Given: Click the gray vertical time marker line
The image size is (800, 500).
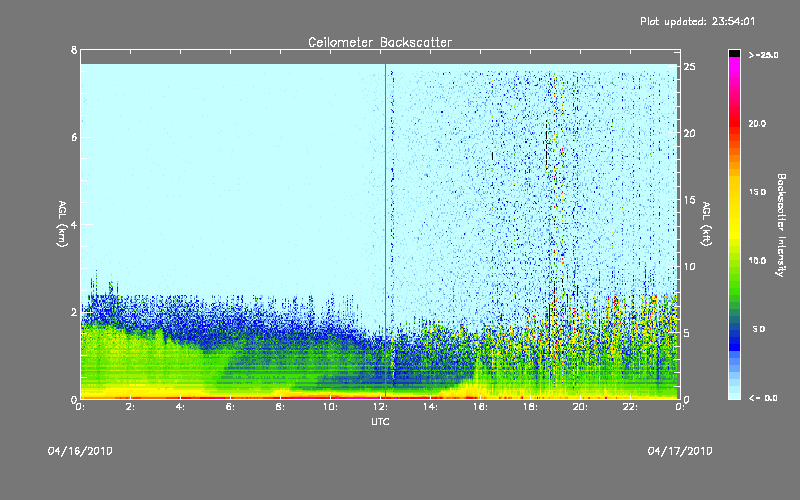Looking at the screenshot, I should tap(386, 231).
